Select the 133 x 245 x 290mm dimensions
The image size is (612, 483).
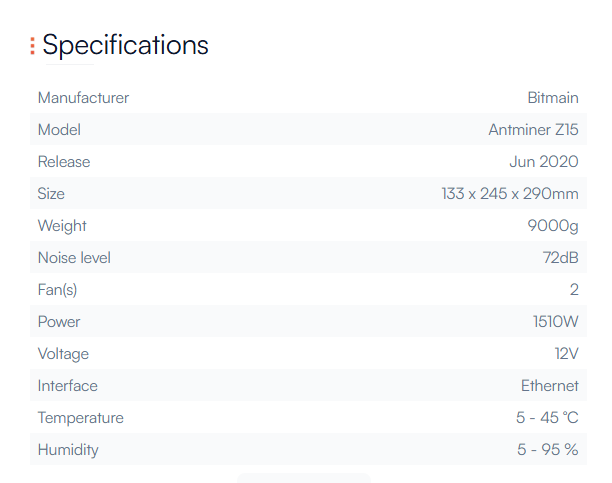click(510, 194)
